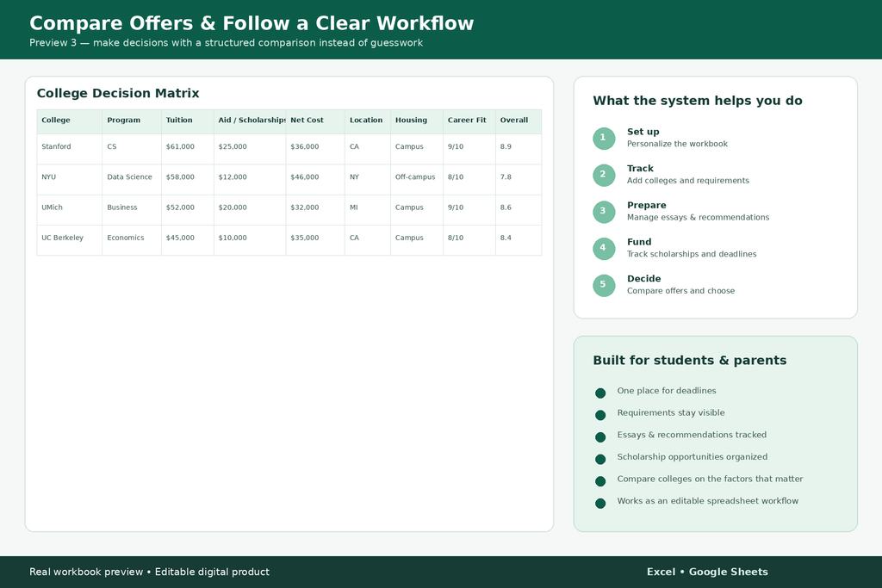Click the Built for students & parents heading
The image size is (882, 588).
690,361
